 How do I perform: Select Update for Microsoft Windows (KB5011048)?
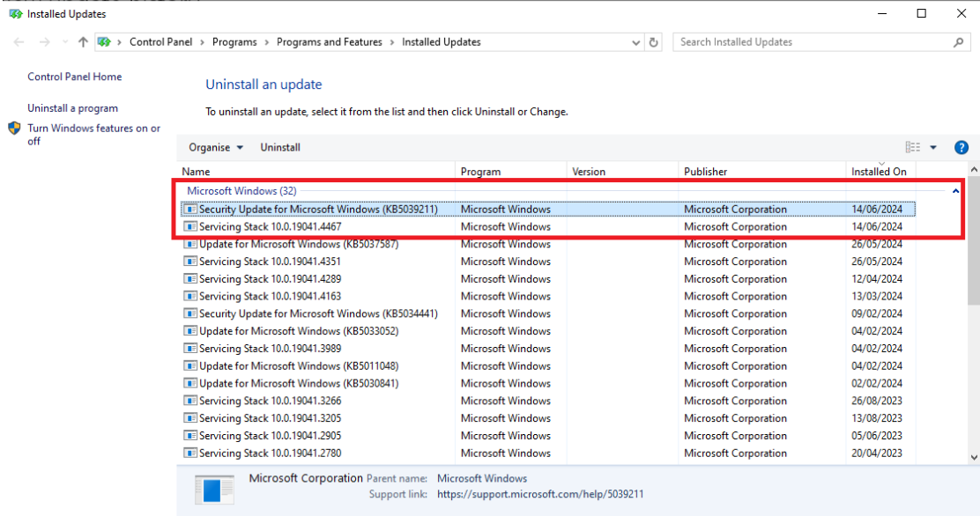pos(548,366)
